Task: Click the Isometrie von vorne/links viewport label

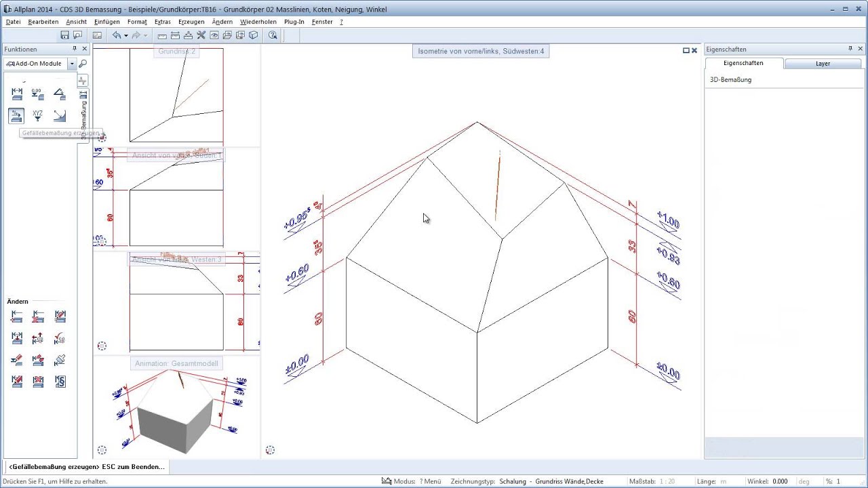Action: click(x=481, y=51)
